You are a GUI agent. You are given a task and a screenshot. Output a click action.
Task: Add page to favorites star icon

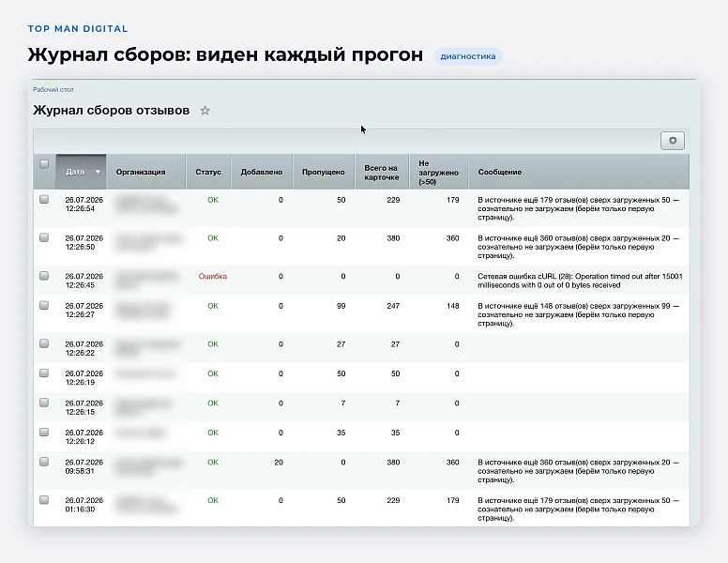click(205, 111)
